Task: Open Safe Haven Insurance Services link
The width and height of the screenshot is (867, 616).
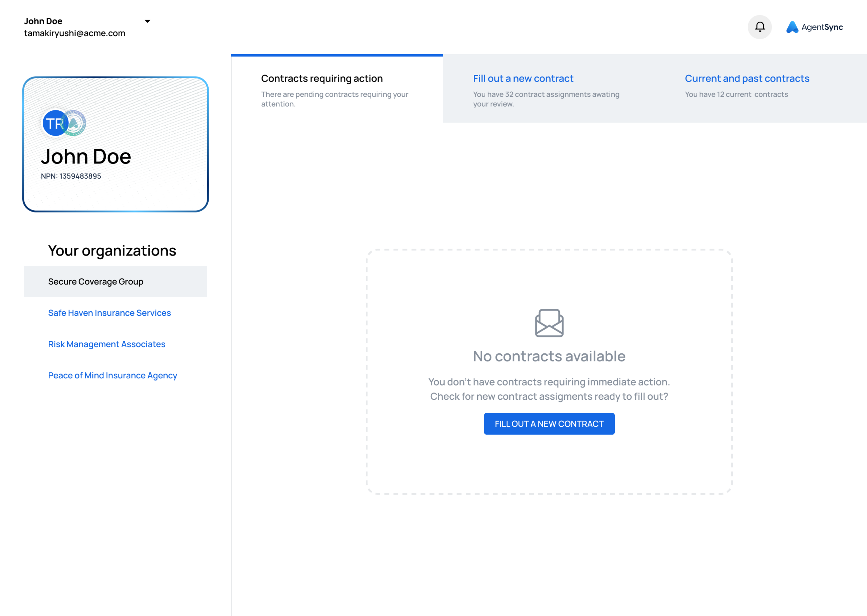Action: point(109,313)
